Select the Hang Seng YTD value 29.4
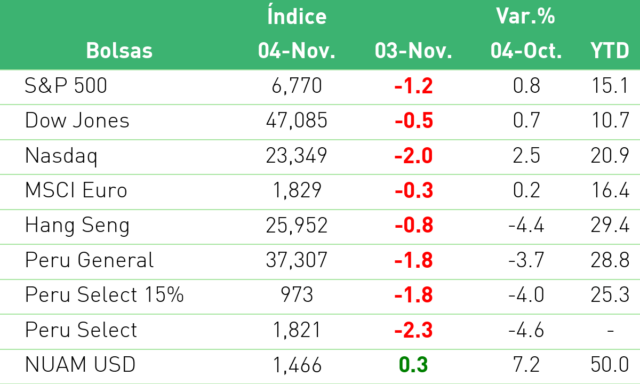Image resolution: width=640 pixels, height=384 pixels. click(610, 225)
